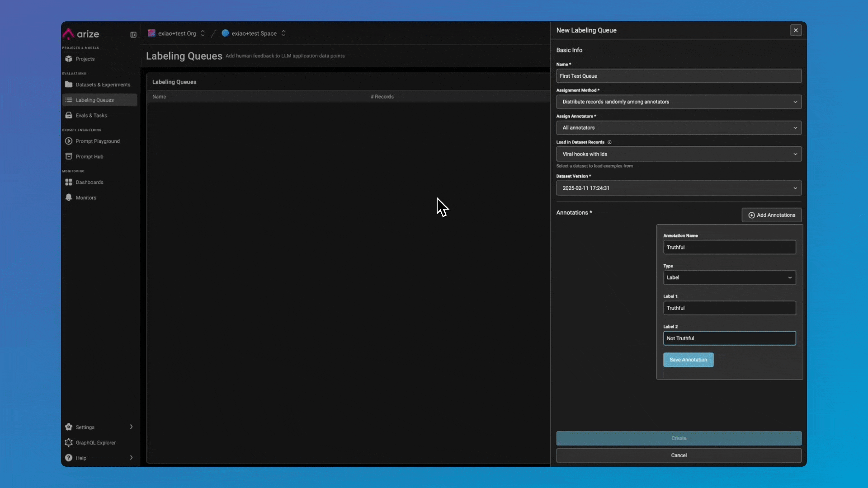
Task: Collapse sidebar with panel toggle icon
Action: pyautogui.click(x=133, y=35)
